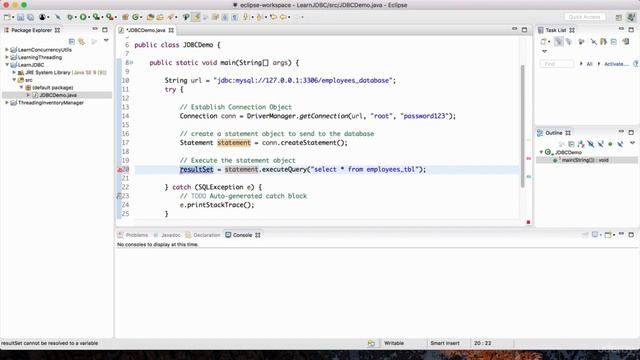The height and width of the screenshot is (360, 640).
Task: Click the Save All toolbar icon
Action: coord(30,17)
